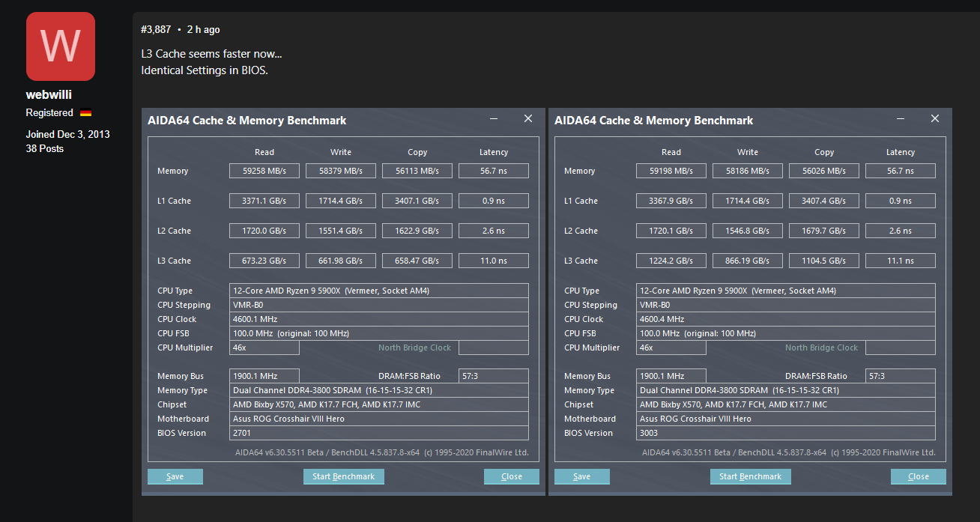Select L3 Cache Write value 661.98 GB/s
Screen dimensions: 980x522
(341, 261)
